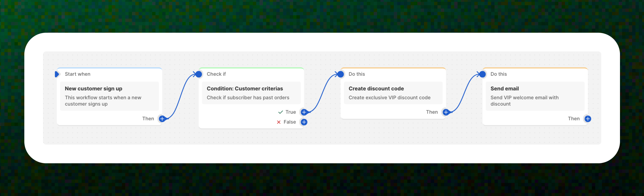Screen dimensions: 644x196
Task: Click the False label in the Check if node
Action: tap(290, 122)
